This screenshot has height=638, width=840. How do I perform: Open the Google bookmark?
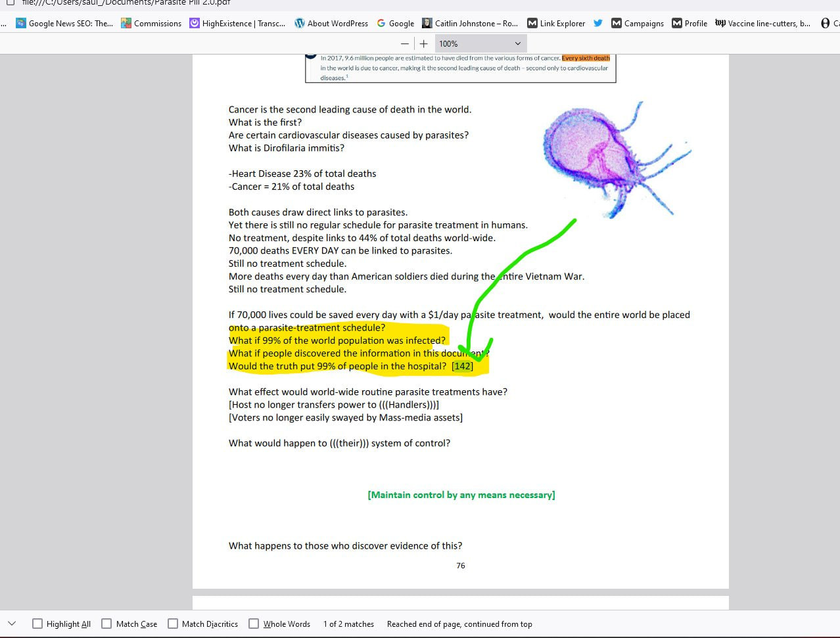[395, 23]
